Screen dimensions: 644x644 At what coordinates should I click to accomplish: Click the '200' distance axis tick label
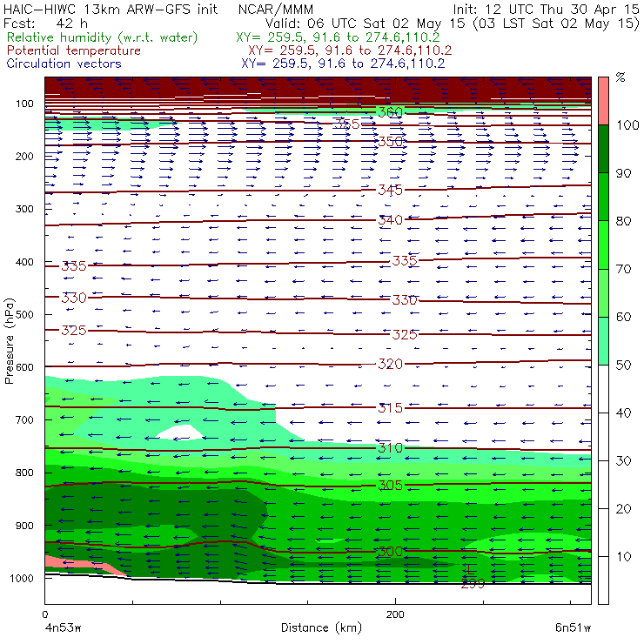point(395,614)
